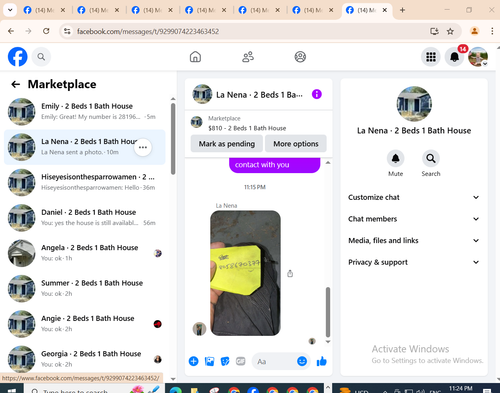Click Mark as pending button
This screenshot has height=393, width=500.
[227, 144]
